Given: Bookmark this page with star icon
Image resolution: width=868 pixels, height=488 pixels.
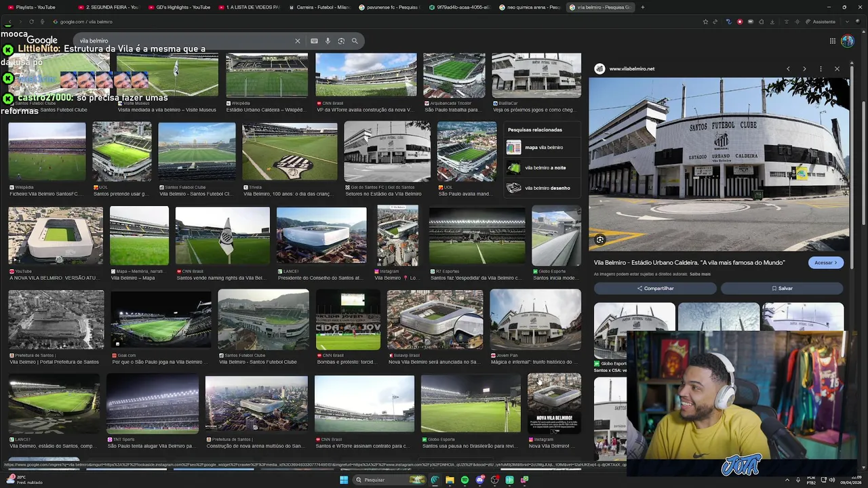Looking at the screenshot, I should tap(705, 22).
